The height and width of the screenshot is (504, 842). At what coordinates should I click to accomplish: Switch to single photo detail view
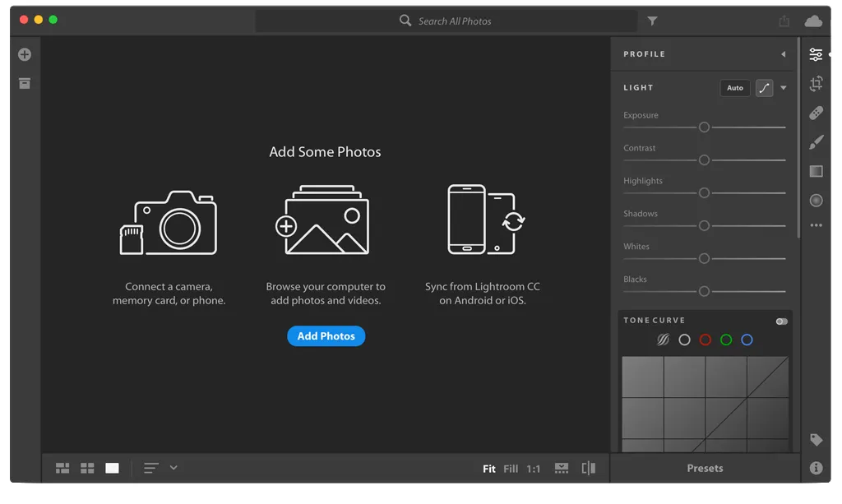tap(112, 468)
